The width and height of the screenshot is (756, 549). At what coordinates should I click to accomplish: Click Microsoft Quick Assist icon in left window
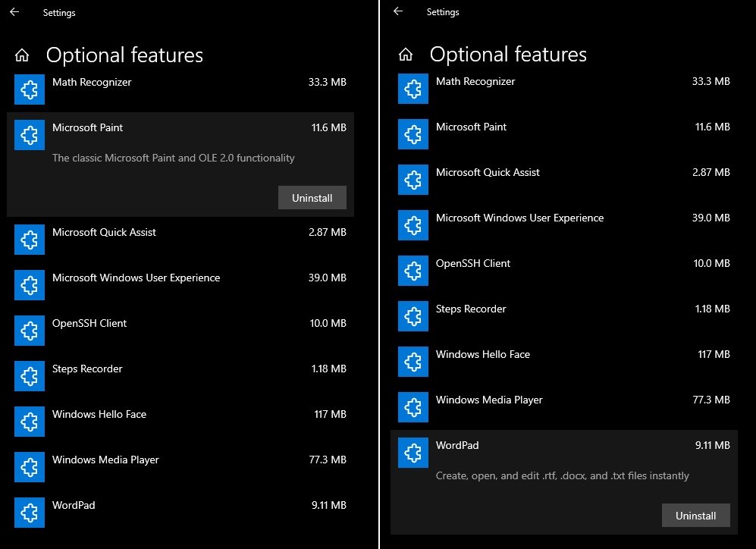30,240
